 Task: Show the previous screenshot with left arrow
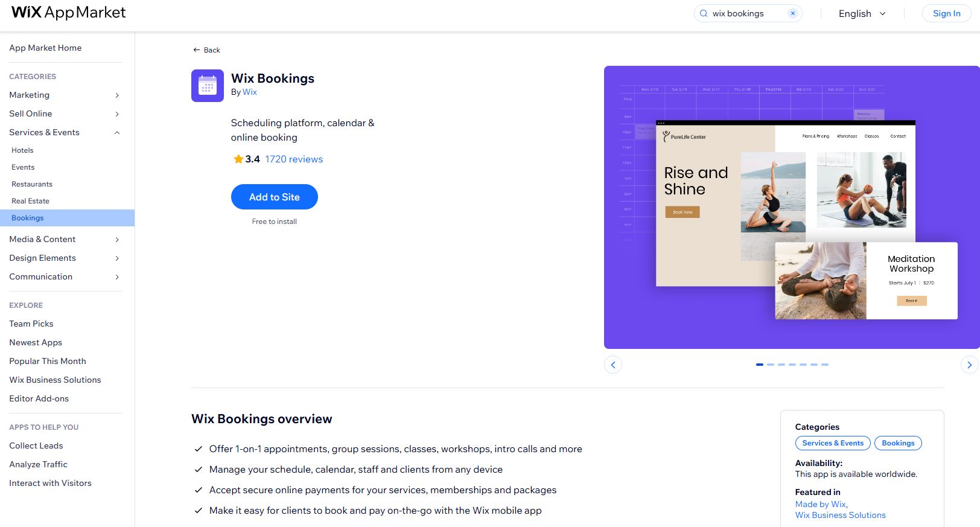pos(613,365)
